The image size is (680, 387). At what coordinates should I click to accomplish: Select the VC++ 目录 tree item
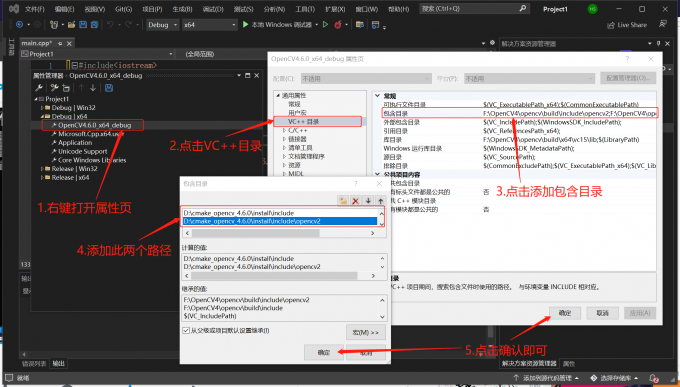(303, 121)
